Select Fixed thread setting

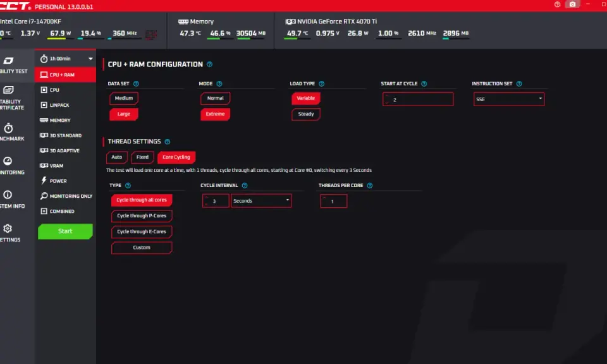[142, 157]
